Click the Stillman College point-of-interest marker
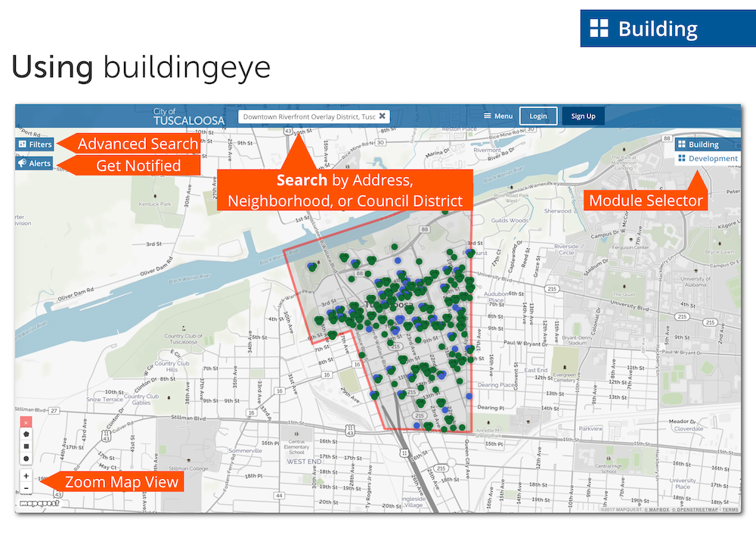This screenshot has height=541, width=756. [x=188, y=461]
